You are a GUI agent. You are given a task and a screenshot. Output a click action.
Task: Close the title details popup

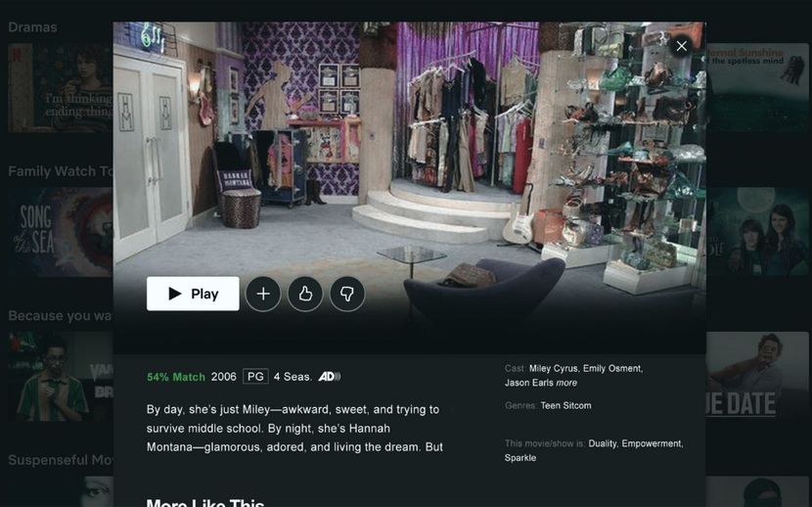click(682, 46)
